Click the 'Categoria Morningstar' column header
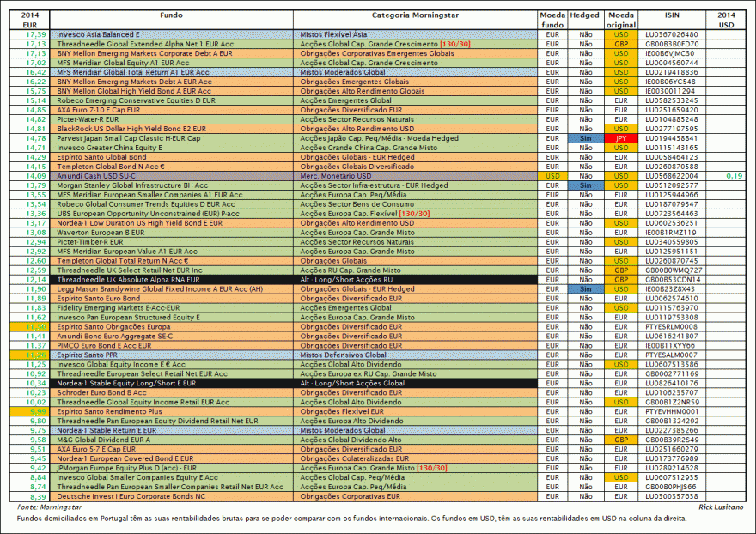This screenshot has width=756, height=534. [x=415, y=15]
